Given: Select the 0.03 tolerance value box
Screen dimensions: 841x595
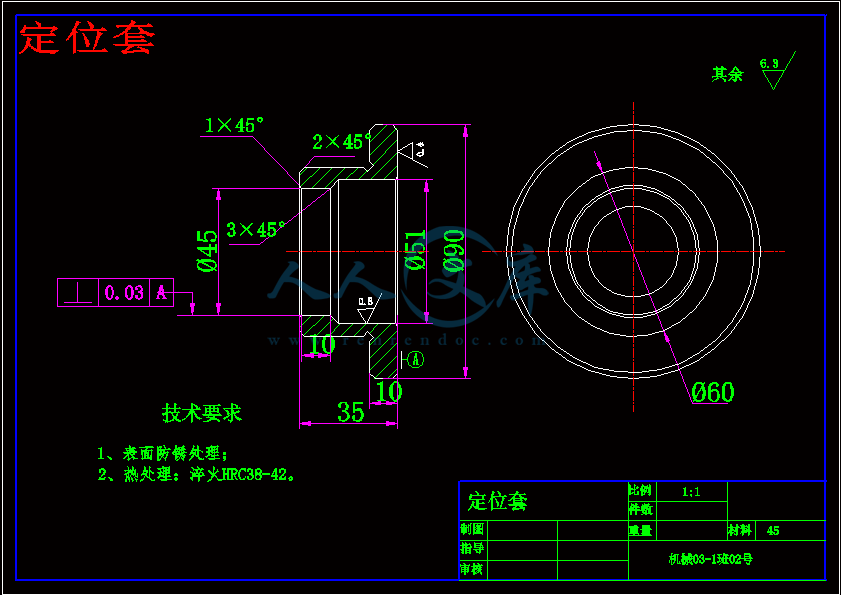Looking at the screenshot, I should point(123,293).
